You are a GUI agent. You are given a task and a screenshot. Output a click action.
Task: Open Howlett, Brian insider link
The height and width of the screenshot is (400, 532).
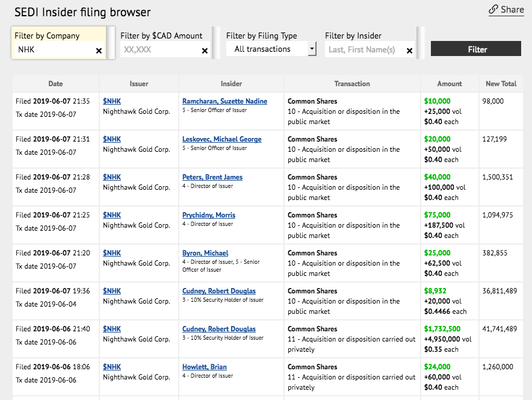click(x=204, y=367)
